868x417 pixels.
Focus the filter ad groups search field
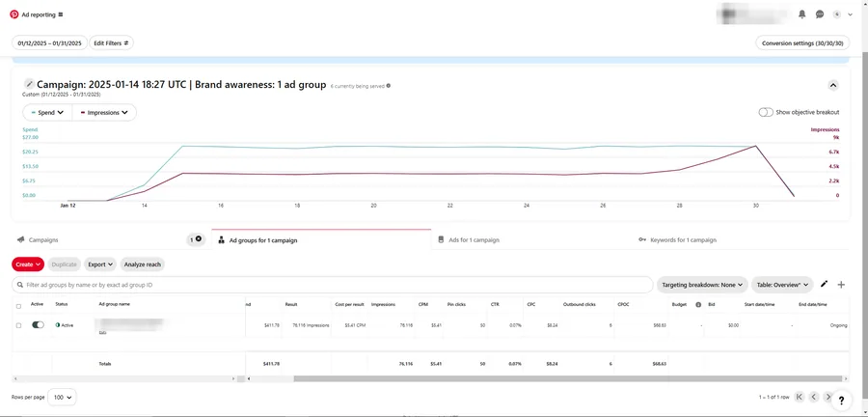[x=332, y=285]
